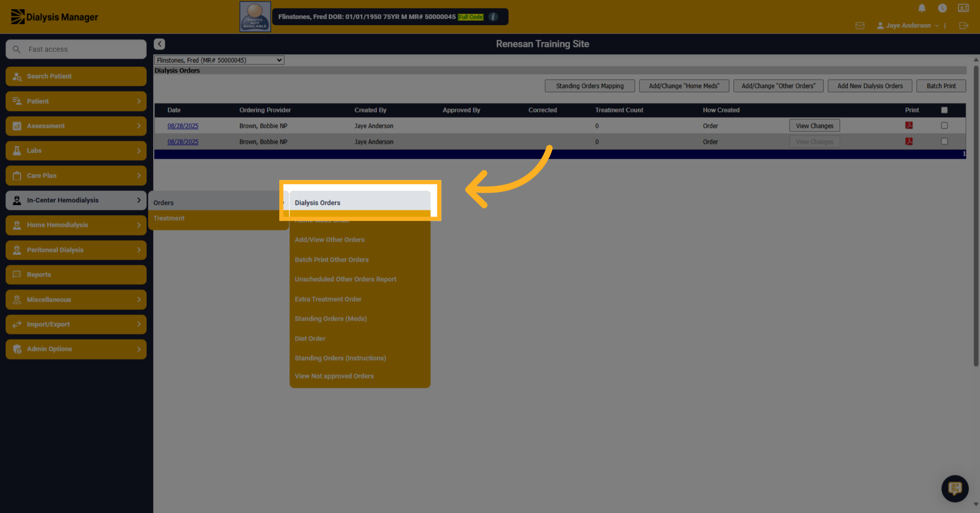980x513 pixels.
Task: Click View Changes for first order
Action: tap(815, 126)
